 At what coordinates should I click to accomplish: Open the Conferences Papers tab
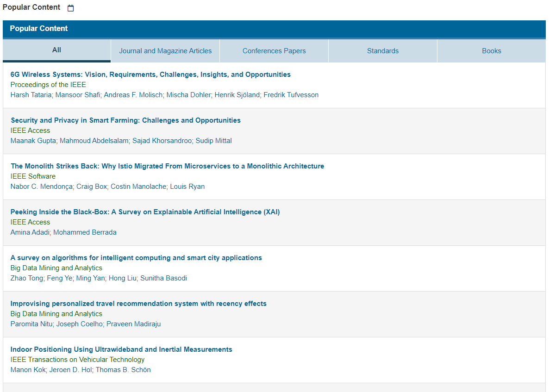pyautogui.click(x=274, y=51)
